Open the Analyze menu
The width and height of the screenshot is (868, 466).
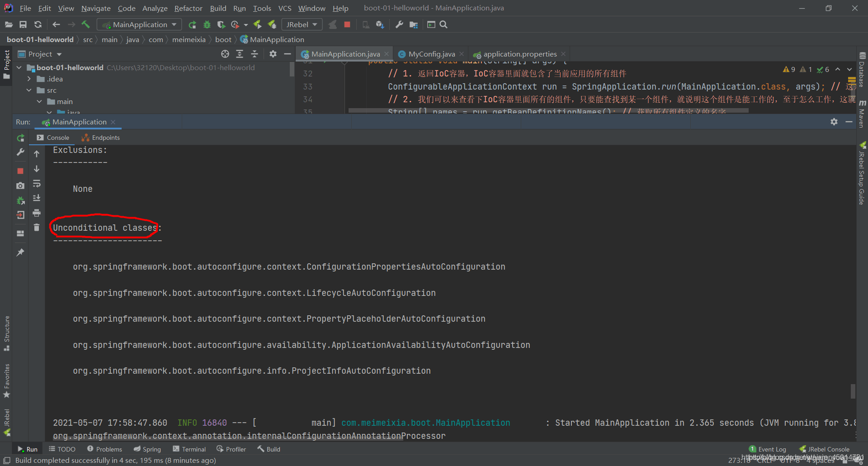tap(155, 8)
